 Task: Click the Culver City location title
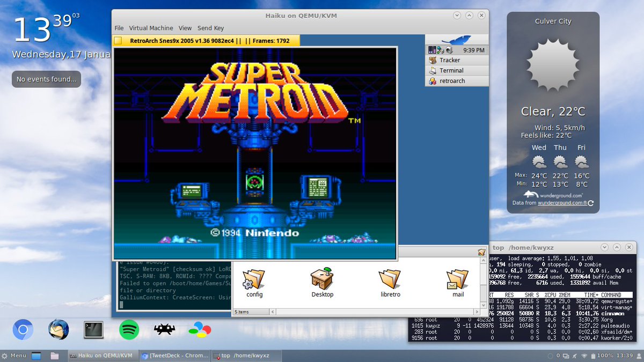coord(553,21)
